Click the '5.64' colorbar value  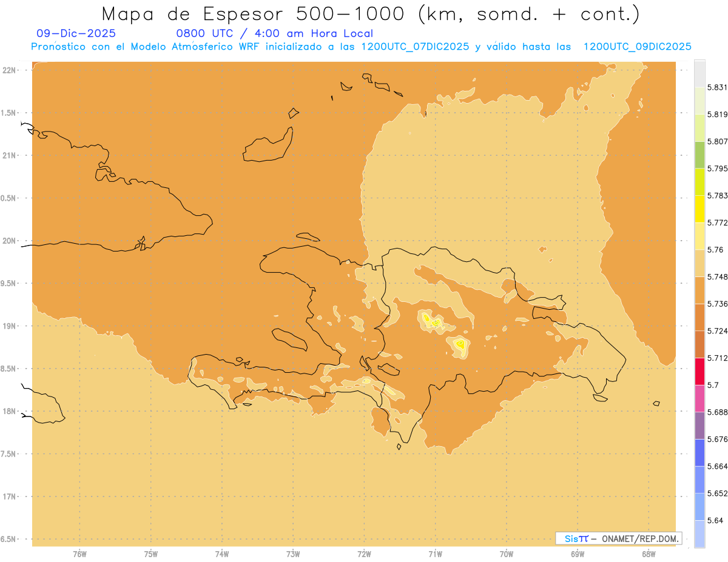click(x=715, y=521)
